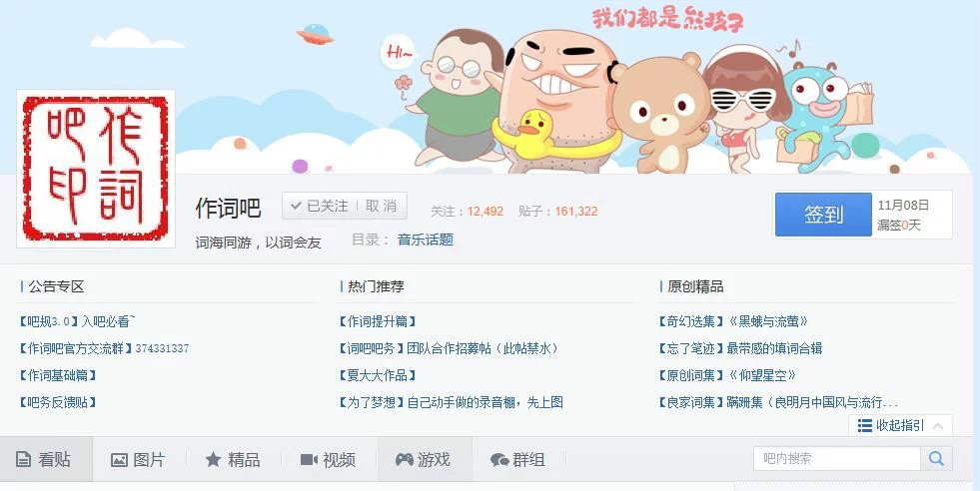Click the 游戏 gamepad icon
This screenshot has height=491, width=980.
pos(405,460)
